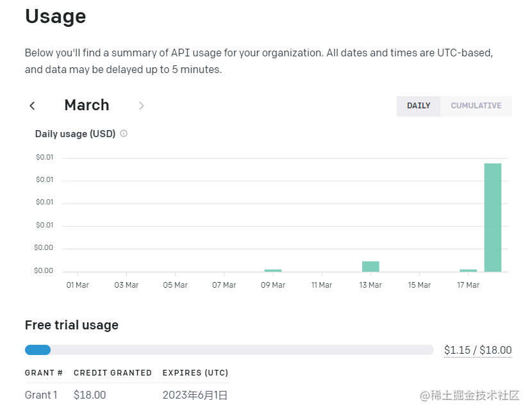
Task: Click the GRANT # column header
Action: click(44, 372)
